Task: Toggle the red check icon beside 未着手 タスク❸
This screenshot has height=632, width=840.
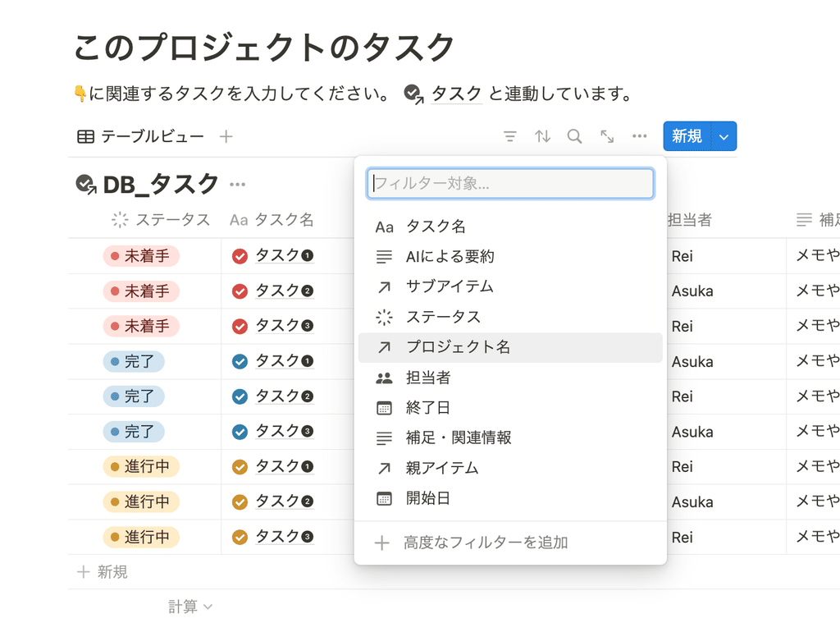Action: point(240,326)
